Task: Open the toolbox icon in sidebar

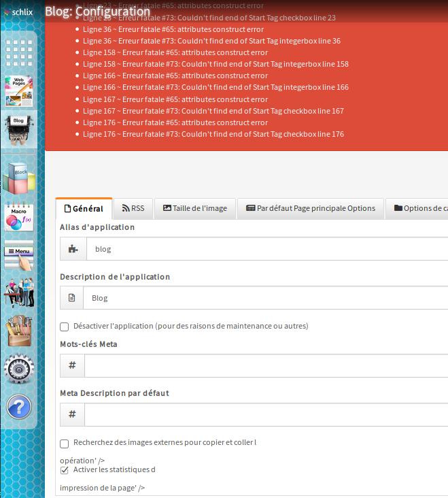Action: 19,331
